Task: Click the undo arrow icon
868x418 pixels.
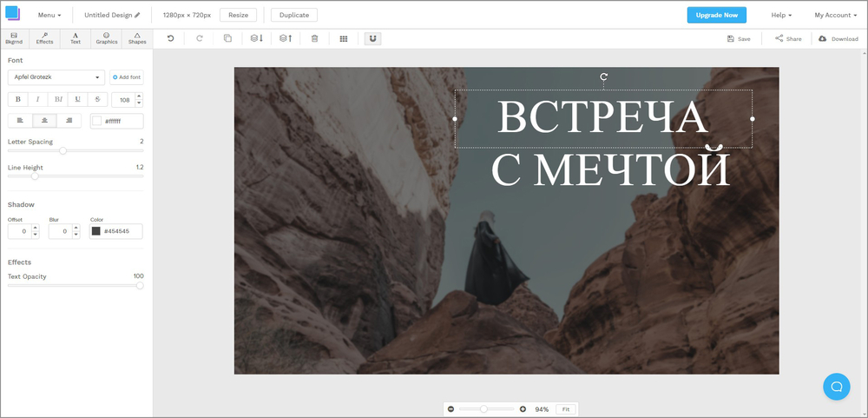Action: 170,38
